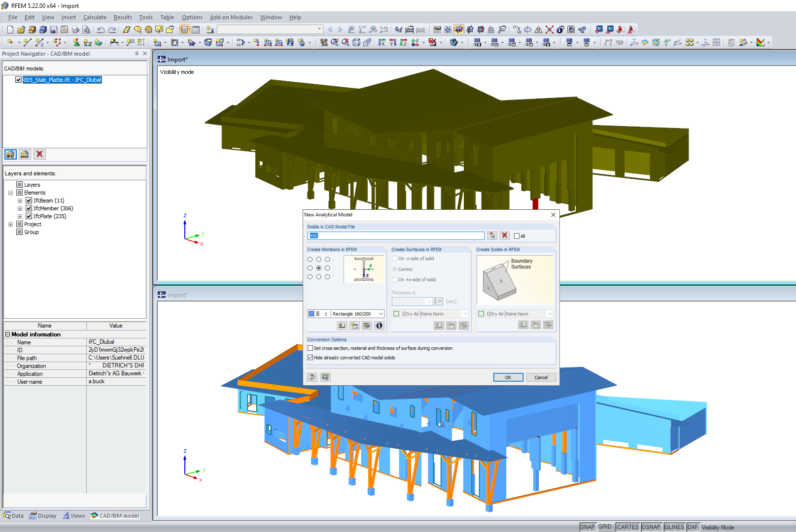Click the Save floppy disk icon
This screenshot has height=532, width=796.
pos(53,30)
